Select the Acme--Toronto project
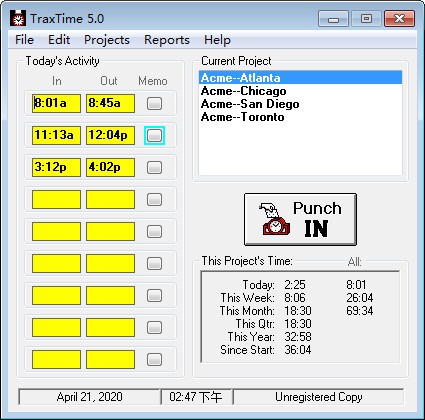 pyautogui.click(x=300, y=117)
